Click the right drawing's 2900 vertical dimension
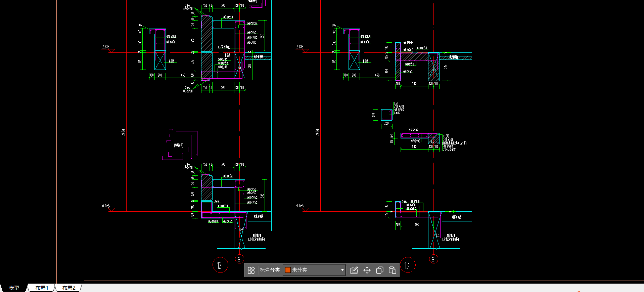644x292 pixels. [317, 132]
